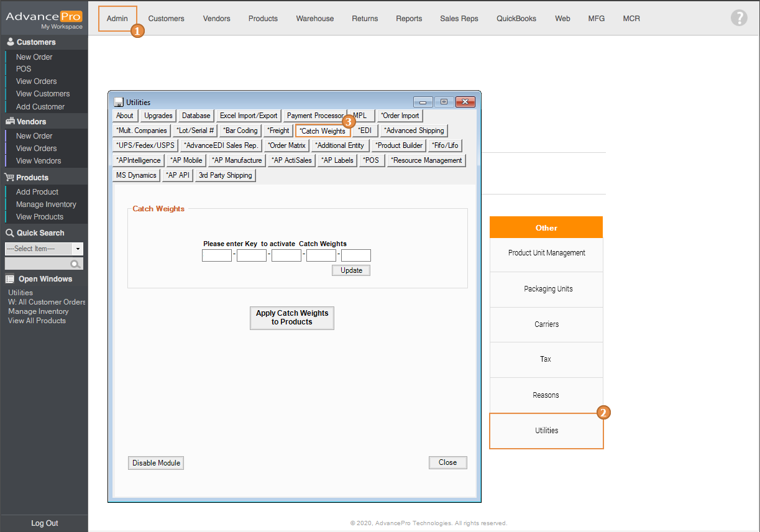Click the Customers person icon in sidebar

click(10, 42)
